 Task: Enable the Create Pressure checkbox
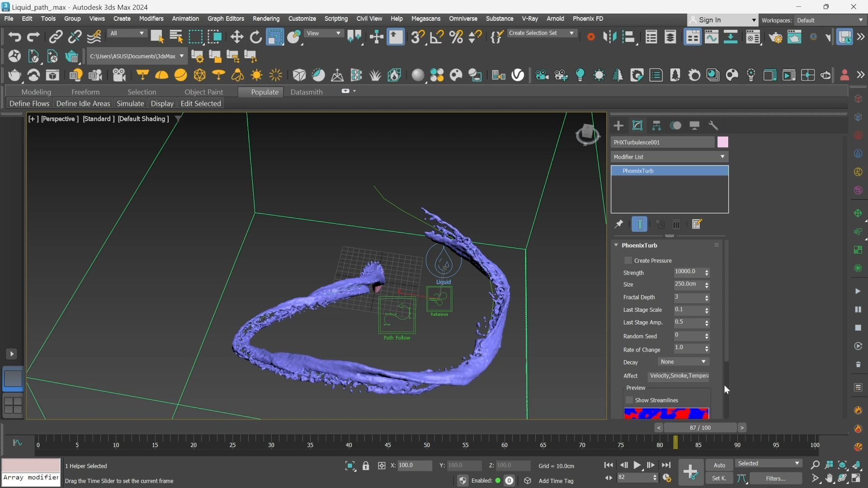(628, 261)
